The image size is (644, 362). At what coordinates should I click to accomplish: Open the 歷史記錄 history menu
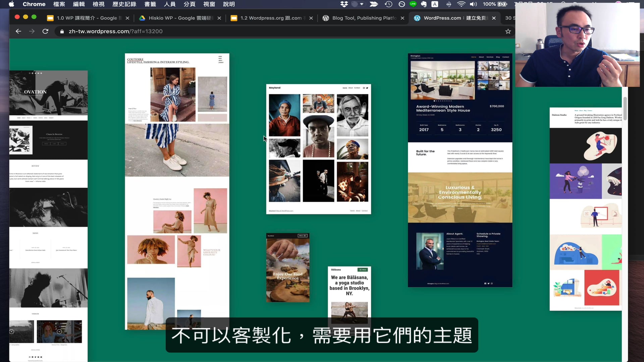(124, 4)
